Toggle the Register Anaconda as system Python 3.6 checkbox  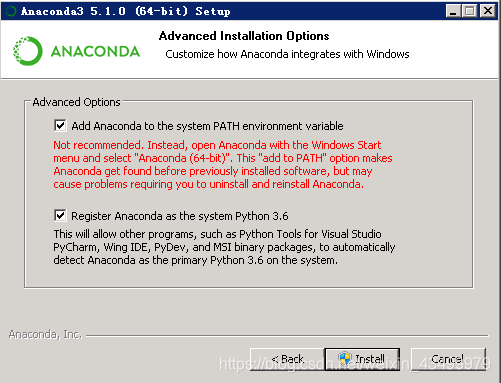60,215
